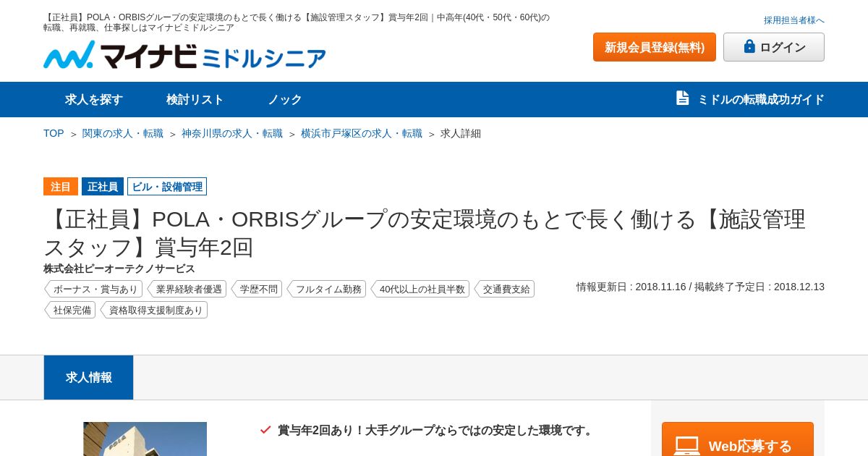Select the 学歴不問 tag
The height and width of the screenshot is (456, 868).
pos(257,289)
